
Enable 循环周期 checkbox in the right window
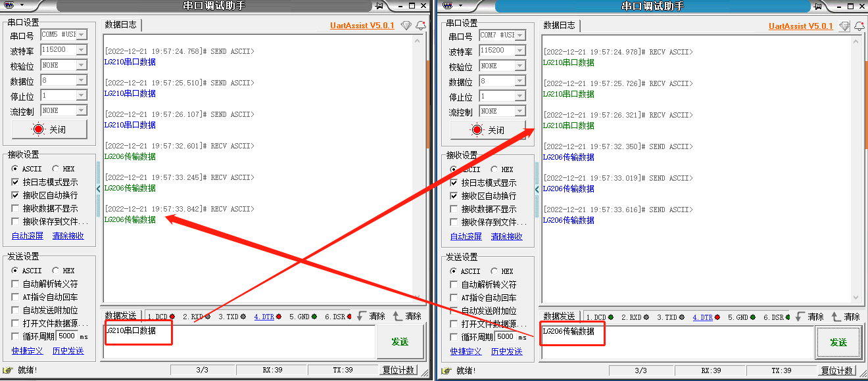454,337
